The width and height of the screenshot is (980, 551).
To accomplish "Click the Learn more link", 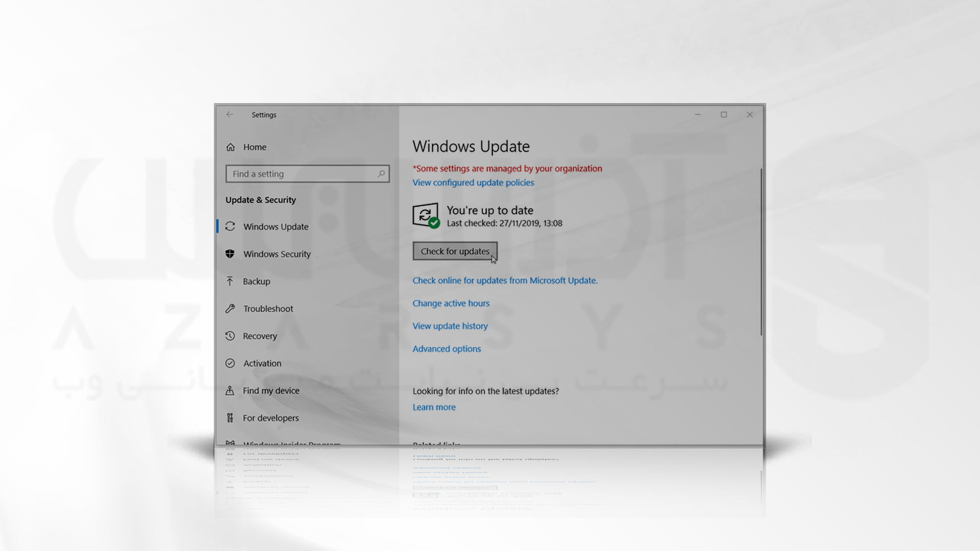I will click(434, 407).
